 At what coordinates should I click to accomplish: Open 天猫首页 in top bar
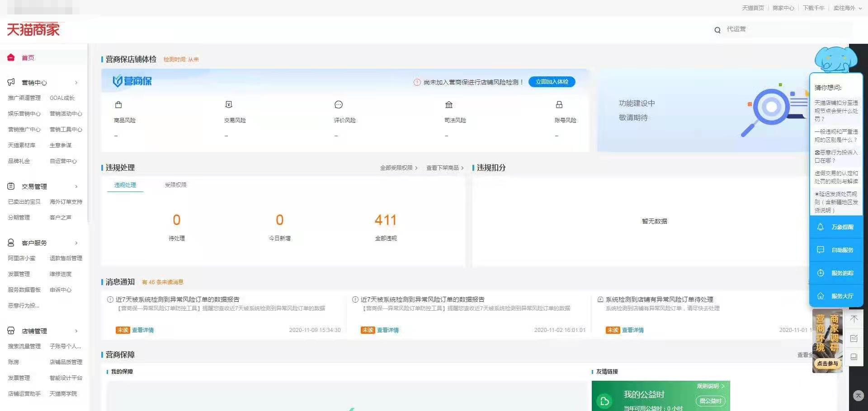[x=753, y=8]
